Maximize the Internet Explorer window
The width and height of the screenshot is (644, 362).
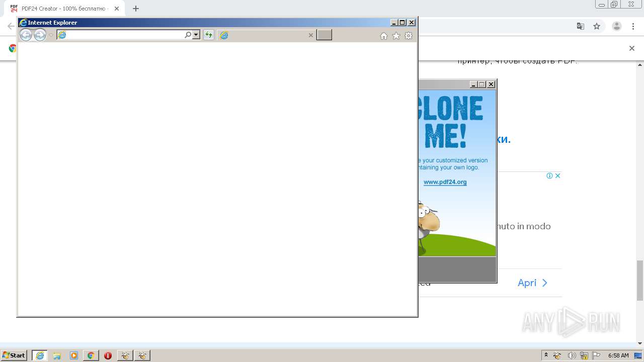[x=402, y=23]
